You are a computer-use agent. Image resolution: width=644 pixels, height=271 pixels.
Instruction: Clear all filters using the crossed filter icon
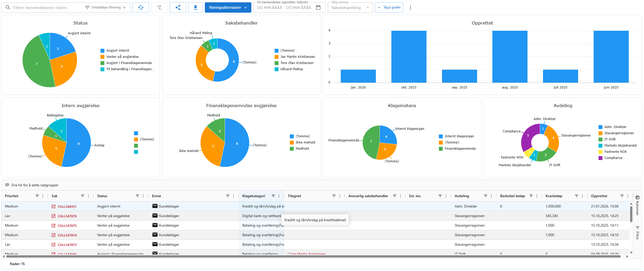[159, 7]
